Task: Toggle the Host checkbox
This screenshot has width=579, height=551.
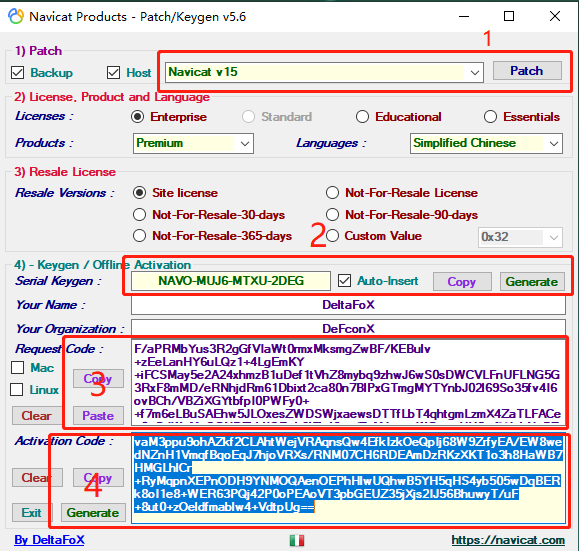Action: click(113, 72)
